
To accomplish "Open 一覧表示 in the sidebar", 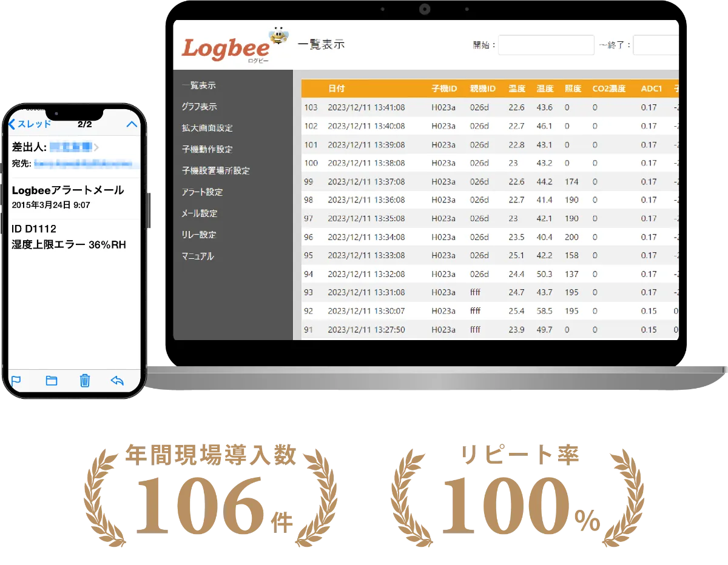I will [198, 85].
